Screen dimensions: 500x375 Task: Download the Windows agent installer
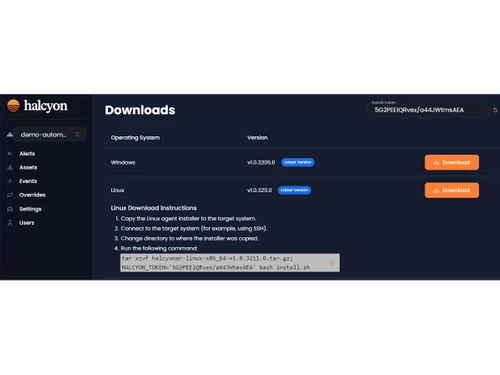point(452,162)
